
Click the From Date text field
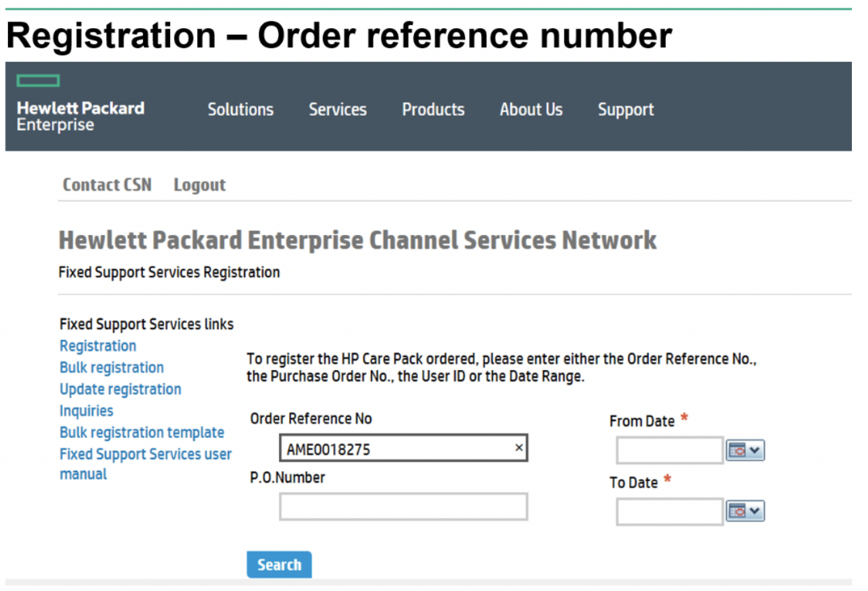coord(670,451)
